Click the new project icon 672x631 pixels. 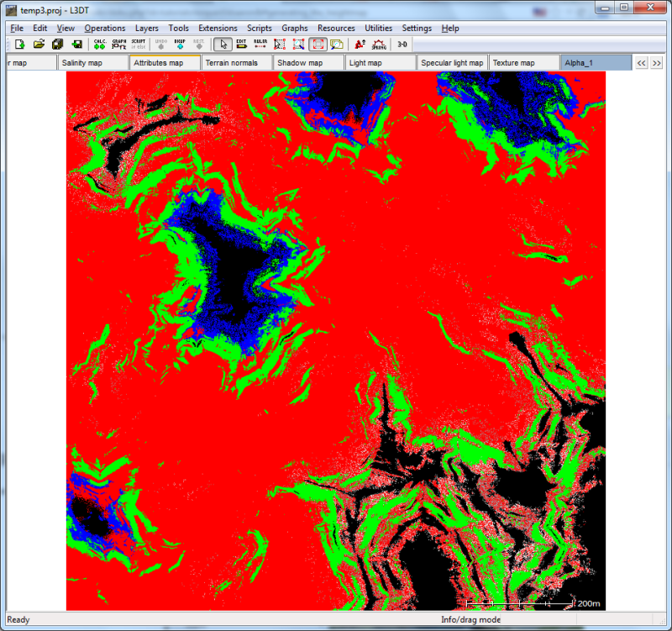point(19,45)
